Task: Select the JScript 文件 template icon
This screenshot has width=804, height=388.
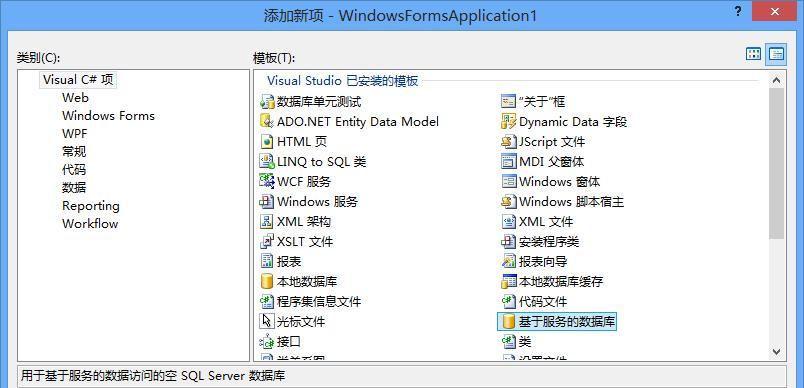Action: point(508,141)
